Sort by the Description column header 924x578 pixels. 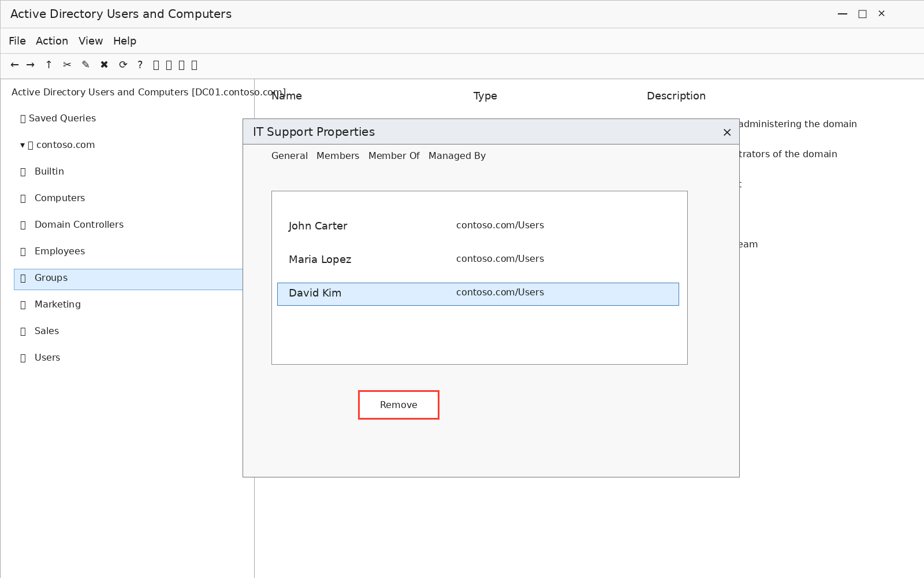click(676, 96)
